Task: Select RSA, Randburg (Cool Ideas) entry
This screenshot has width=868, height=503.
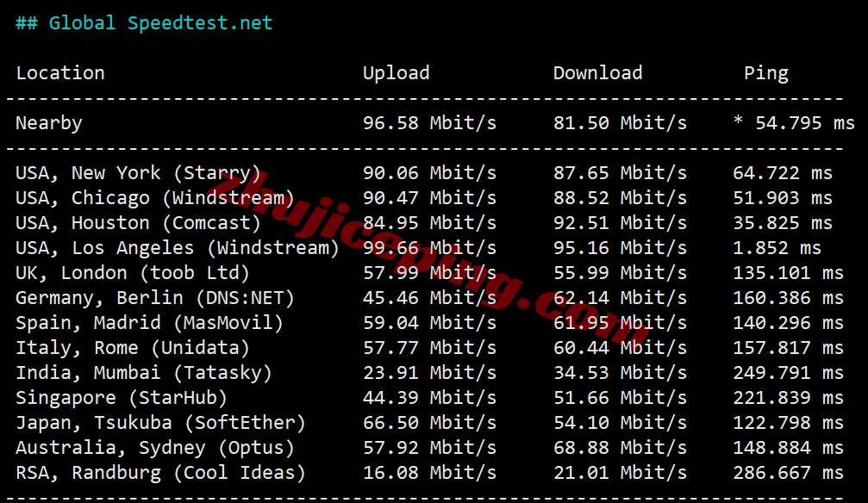Action: coord(160,473)
